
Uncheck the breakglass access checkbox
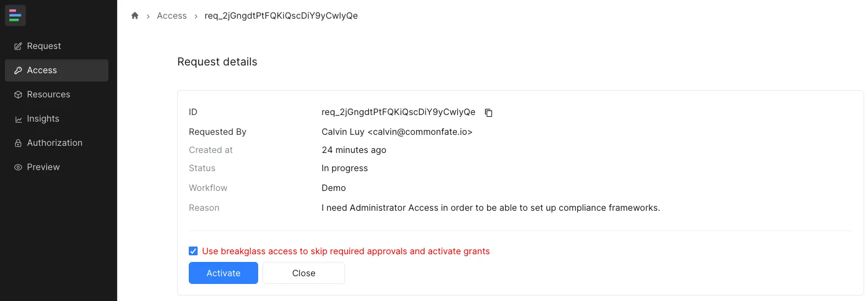pyautogui.click(x=193, y=251)
